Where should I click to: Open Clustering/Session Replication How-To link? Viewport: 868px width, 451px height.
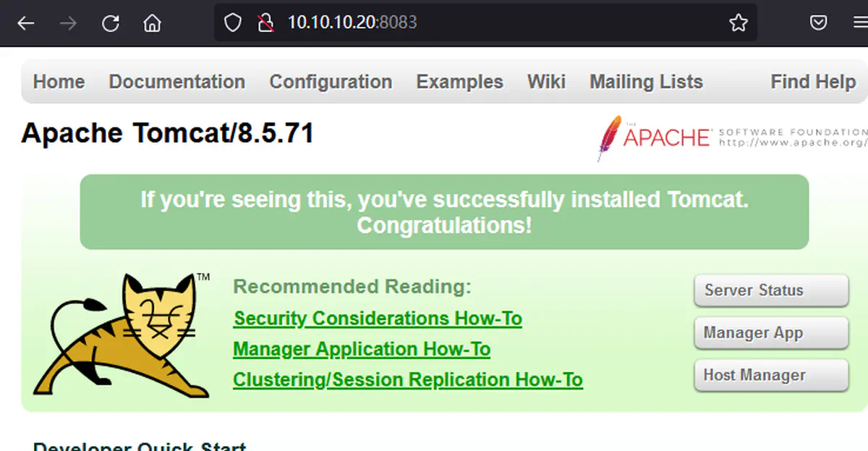coord(408,379)
